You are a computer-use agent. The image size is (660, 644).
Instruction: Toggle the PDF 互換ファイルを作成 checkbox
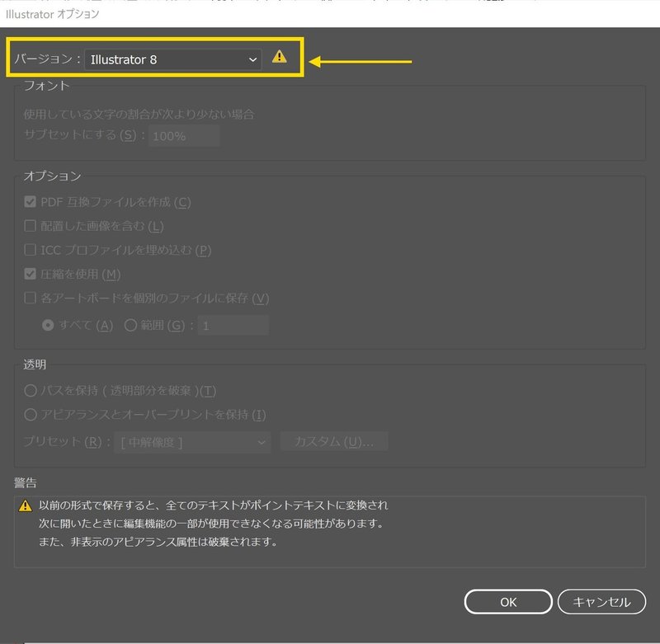(x=30, y=202)
